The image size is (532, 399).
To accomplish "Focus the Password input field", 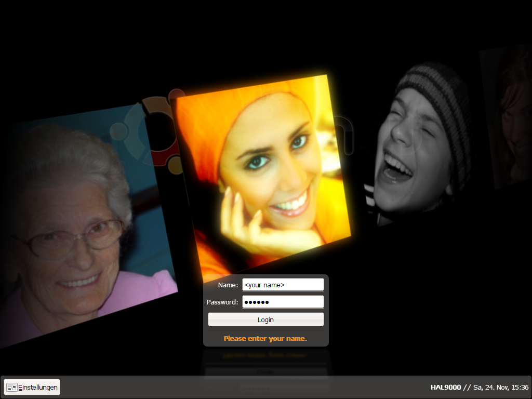I will (x=283, y=302).
